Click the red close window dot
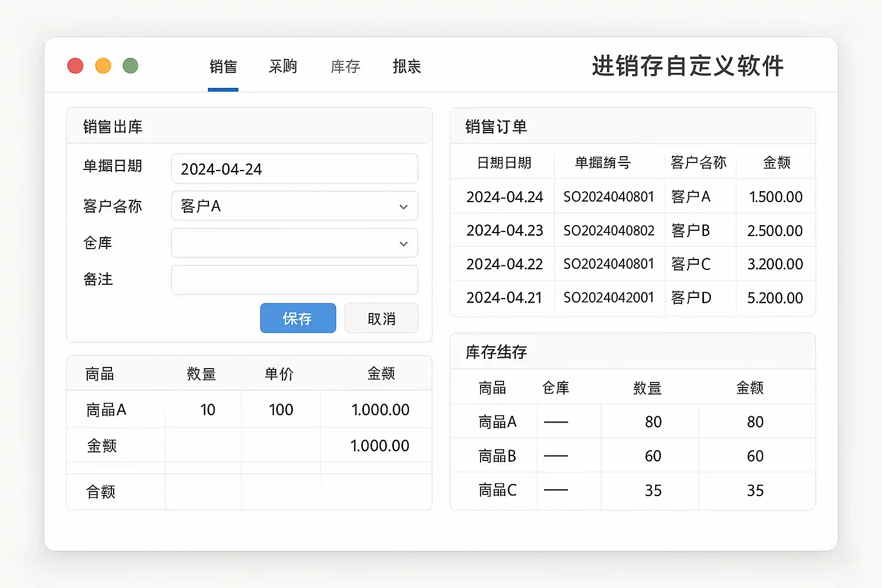 click(x=75, y=66)
